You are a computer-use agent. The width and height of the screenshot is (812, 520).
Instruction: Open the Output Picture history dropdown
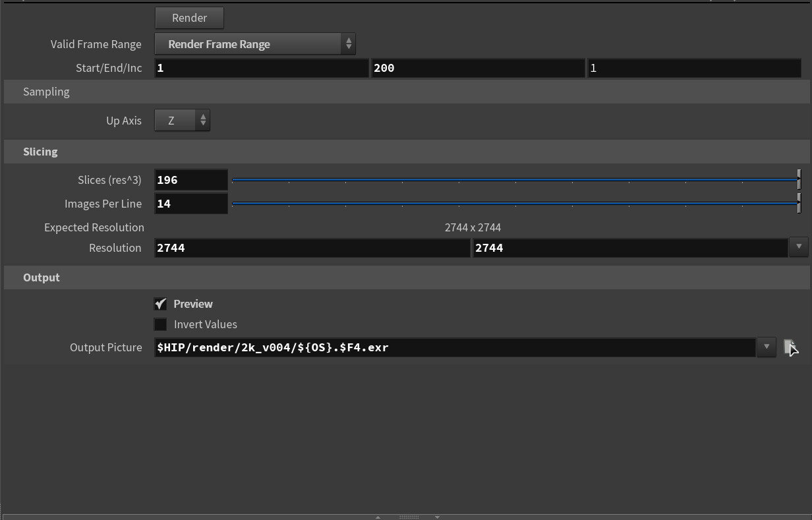766,347
